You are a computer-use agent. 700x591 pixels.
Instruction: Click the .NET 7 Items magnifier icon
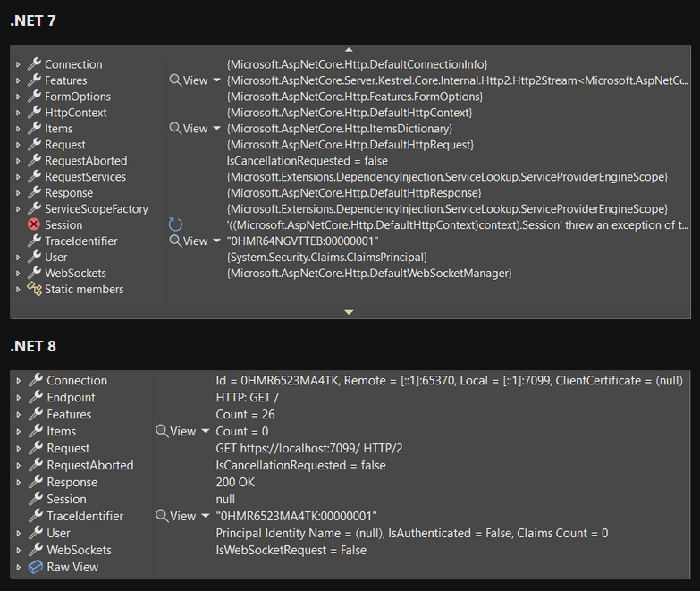click(x=175, y=129)
